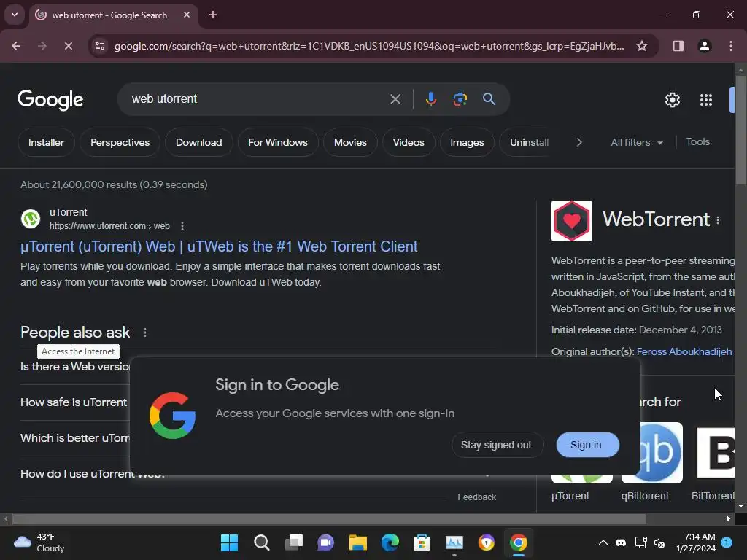Click the address bar URL

pyautogui.click(x=368, y=46)
